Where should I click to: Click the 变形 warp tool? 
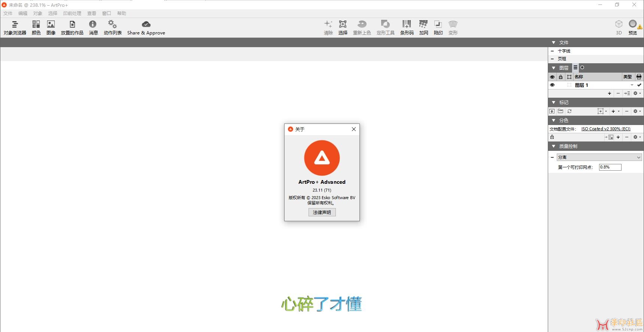click(453, 28)
